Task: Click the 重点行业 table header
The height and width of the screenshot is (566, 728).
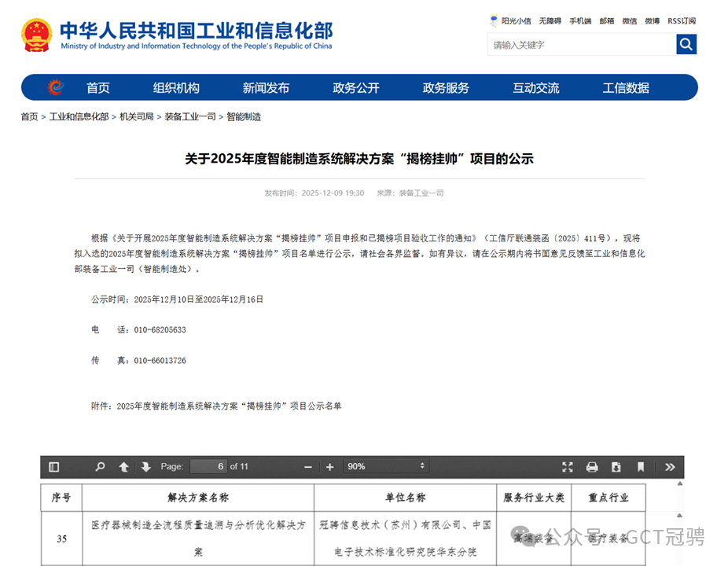Action: click(x=609, y=498)
